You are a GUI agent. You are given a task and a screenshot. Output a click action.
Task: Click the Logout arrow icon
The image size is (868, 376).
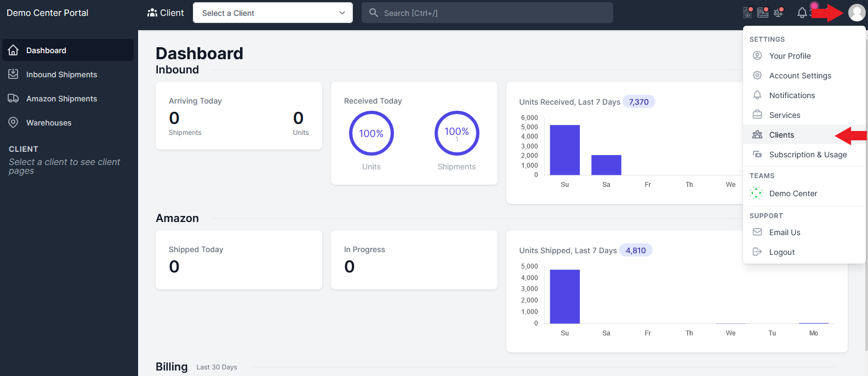[x=757, y=252]
